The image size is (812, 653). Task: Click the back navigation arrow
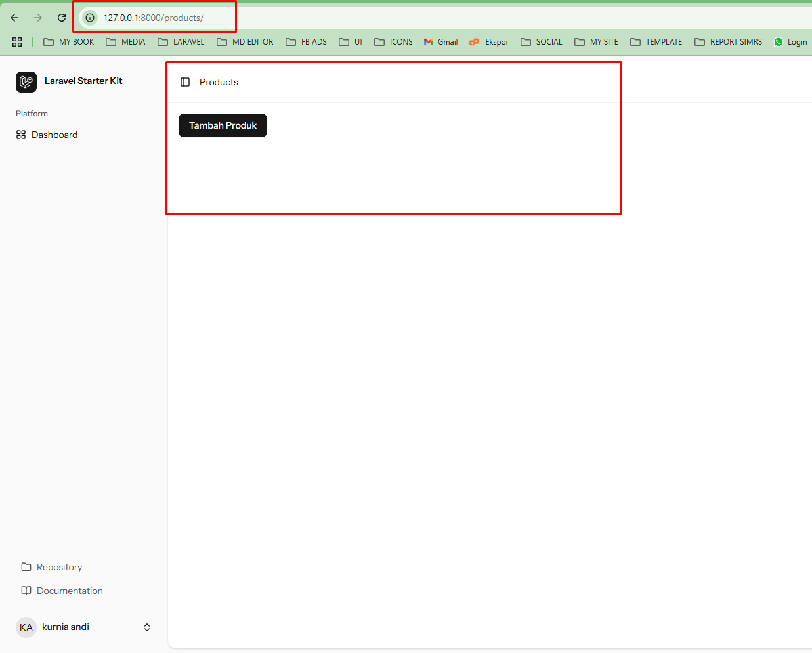click(14, 18)
